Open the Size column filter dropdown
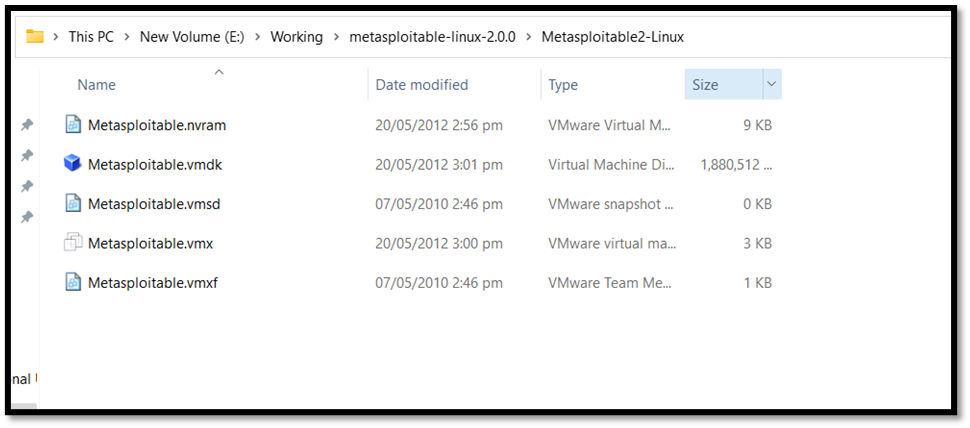This screenshot has height=428, width=970. pyautogui.click(x=771, y=85)
